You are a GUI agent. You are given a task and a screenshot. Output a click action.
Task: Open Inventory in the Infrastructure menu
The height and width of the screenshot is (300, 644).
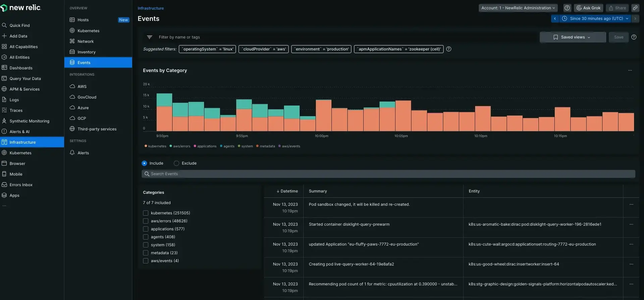tap(86, 52)
